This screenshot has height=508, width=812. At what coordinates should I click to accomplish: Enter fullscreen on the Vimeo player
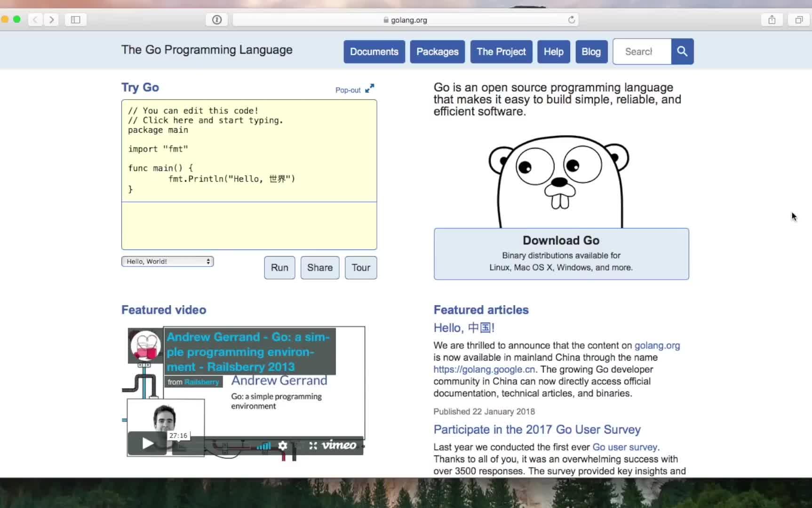click(x=313, y=445)
